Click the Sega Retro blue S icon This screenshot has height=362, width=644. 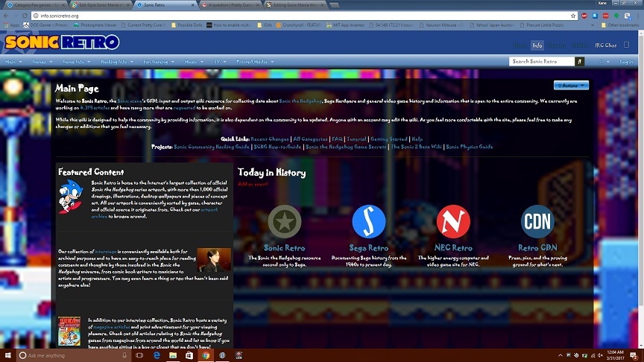368,222
